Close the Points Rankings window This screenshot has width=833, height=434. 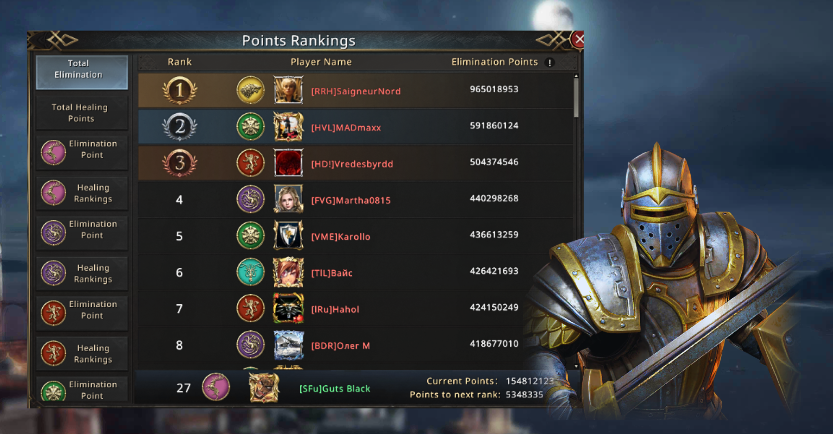[x=579, y=39]
